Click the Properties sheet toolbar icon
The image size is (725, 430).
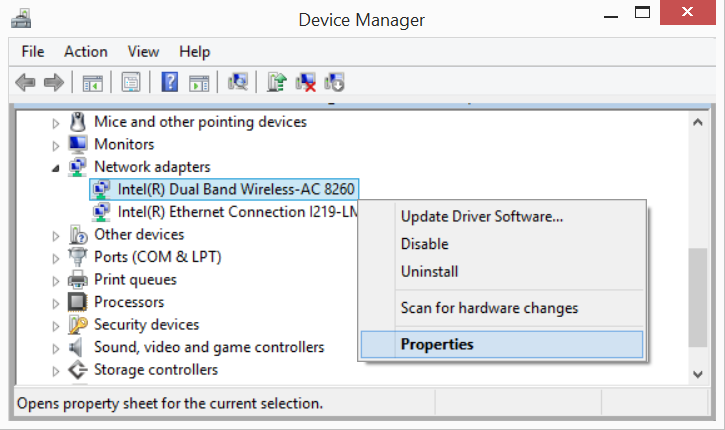point(131,83)
